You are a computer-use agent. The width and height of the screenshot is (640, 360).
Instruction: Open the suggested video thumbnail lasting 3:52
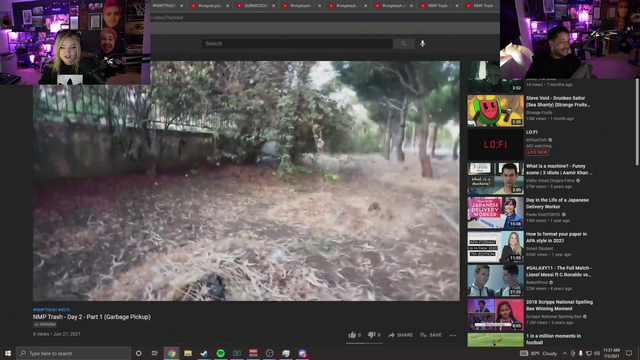(495, 76)
